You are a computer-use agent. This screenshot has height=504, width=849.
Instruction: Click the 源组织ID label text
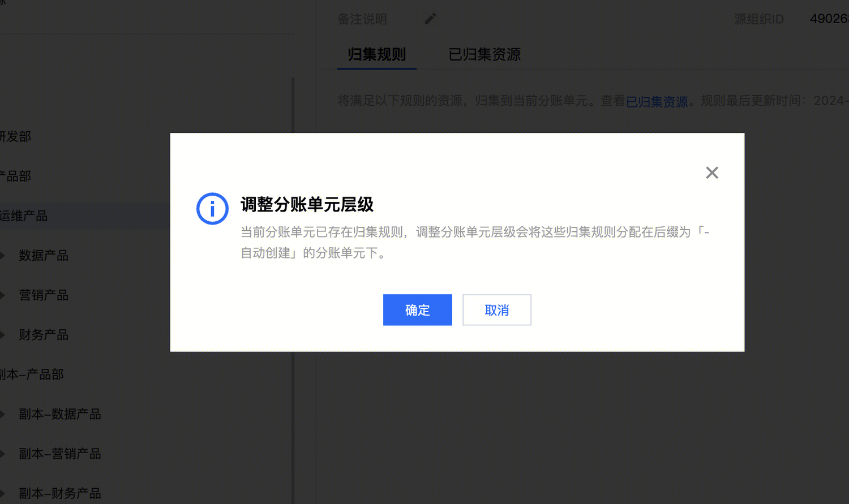click(759, 19)
